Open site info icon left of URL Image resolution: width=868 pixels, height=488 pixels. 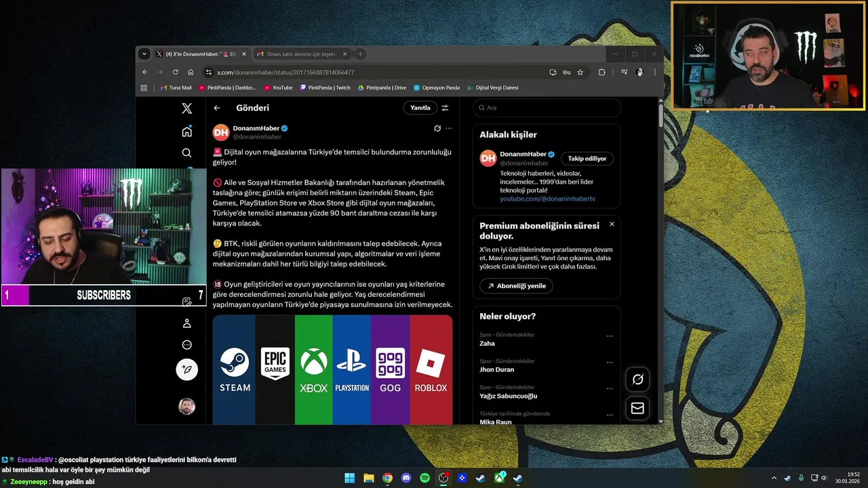pos(209,72)
